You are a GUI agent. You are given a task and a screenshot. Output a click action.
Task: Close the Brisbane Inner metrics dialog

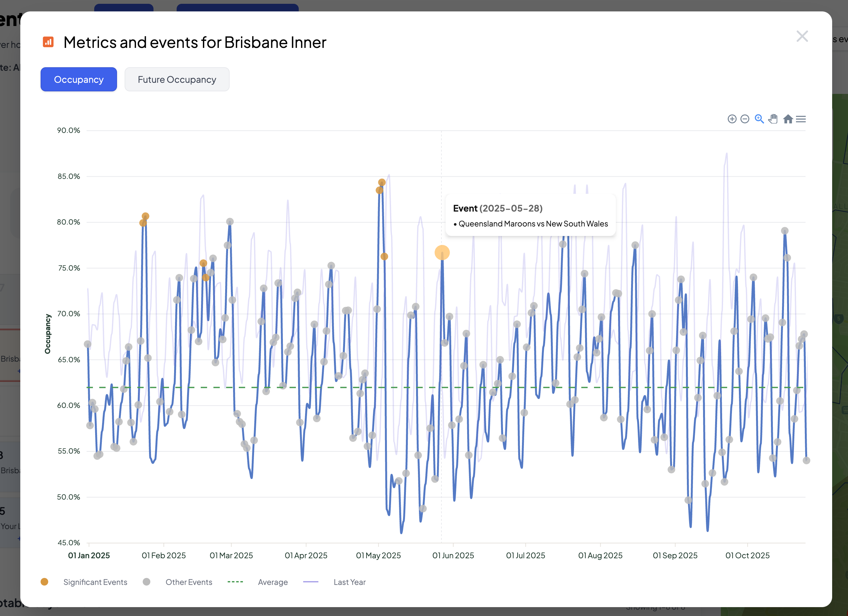(x=802, y=36)
